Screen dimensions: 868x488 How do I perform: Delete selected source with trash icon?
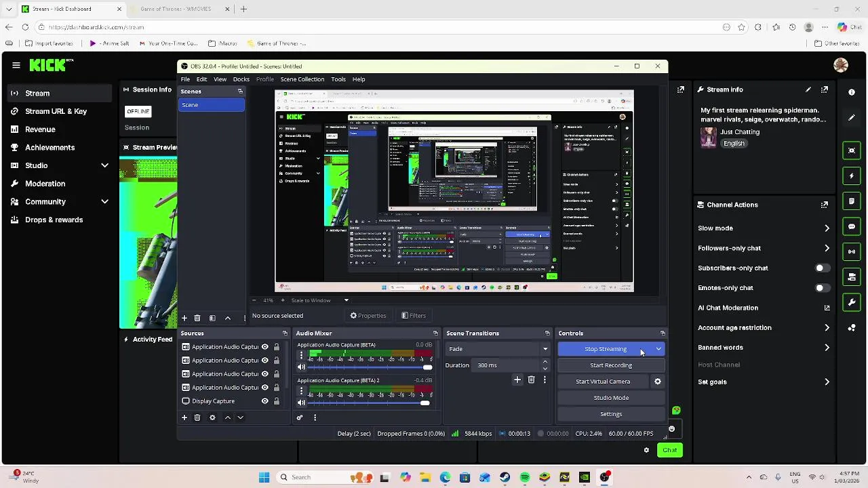pyautogui.click(x=197, y=418)
